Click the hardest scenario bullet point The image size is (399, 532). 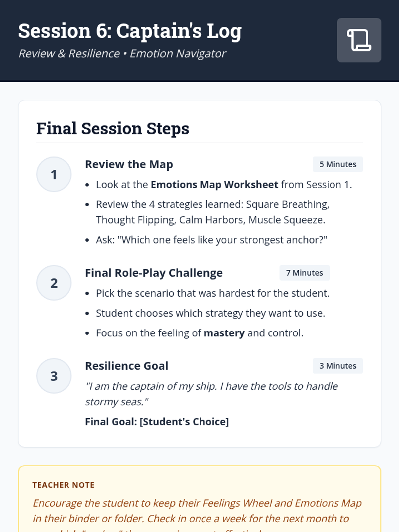point(212,293)
